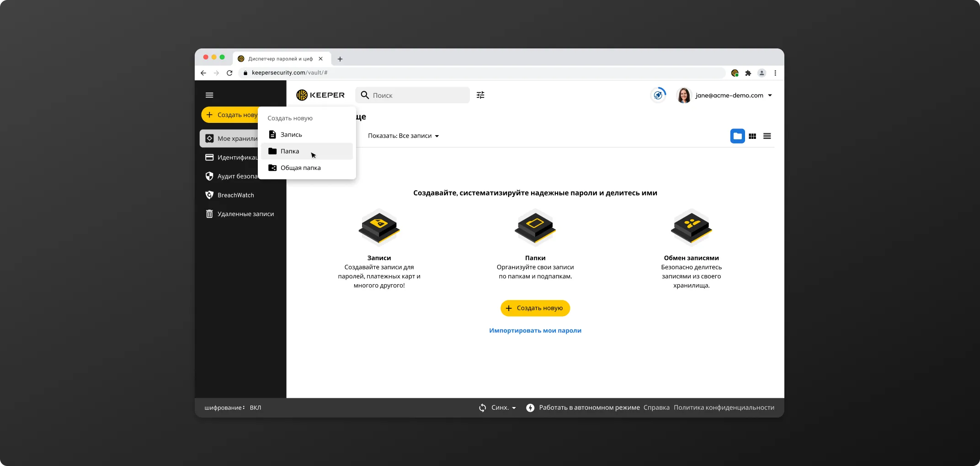Open Мое хранилище in the sidebar
The width and height of the screenshot is (980, 466).
[229, 138]
